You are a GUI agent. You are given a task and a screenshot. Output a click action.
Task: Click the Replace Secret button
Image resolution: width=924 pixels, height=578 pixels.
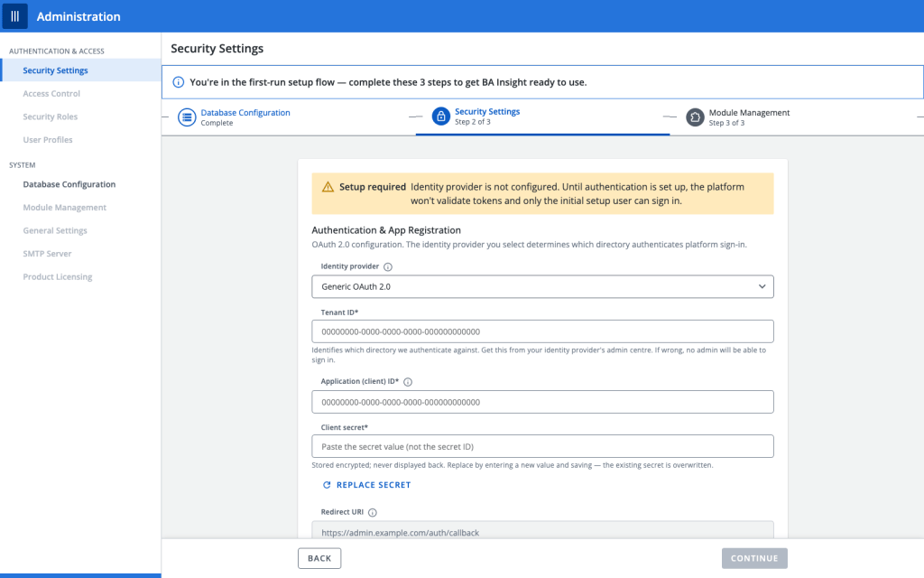point(366,485)
